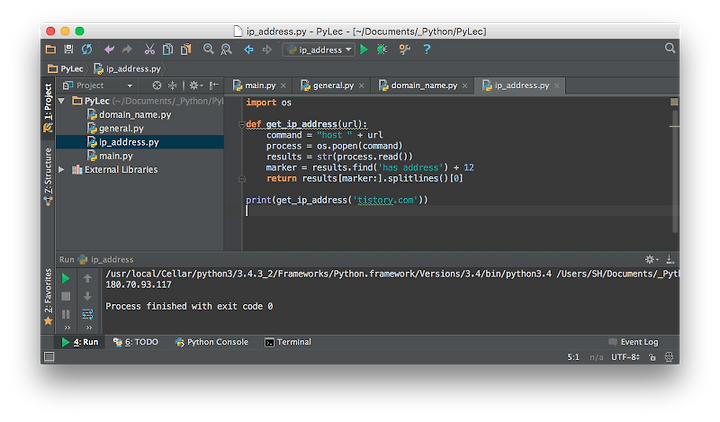This screenshot has height=422, width=720.
Task: Click the down arrow in Run panel
Action: (87, 297)
